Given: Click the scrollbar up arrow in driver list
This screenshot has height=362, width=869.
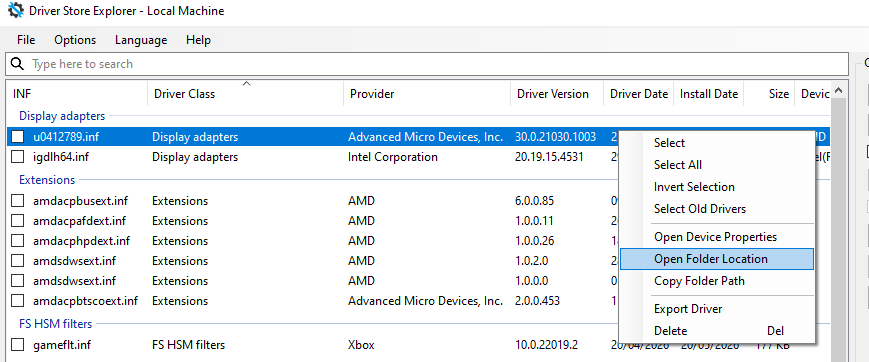Looking at the screenshot, I should pos(839,90).
